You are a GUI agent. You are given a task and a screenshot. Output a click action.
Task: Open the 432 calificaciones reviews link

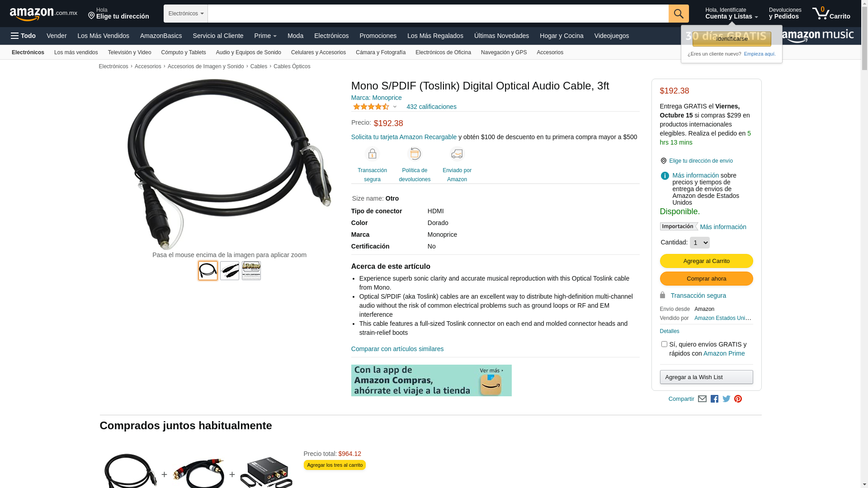pyautogui.click(x=431, y=107)
